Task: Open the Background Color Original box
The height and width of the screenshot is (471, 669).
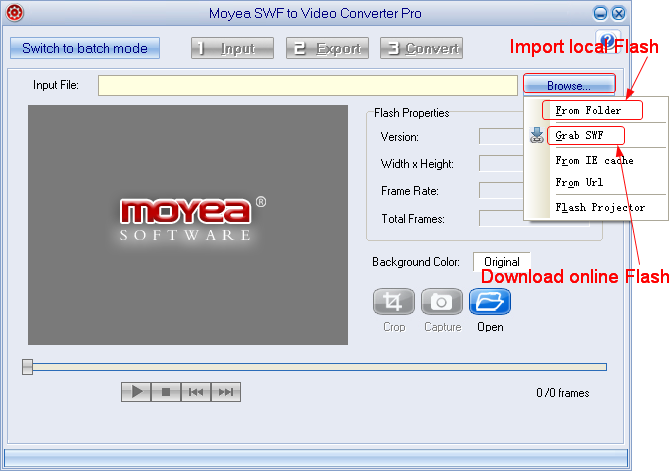Action: (502, 262)
